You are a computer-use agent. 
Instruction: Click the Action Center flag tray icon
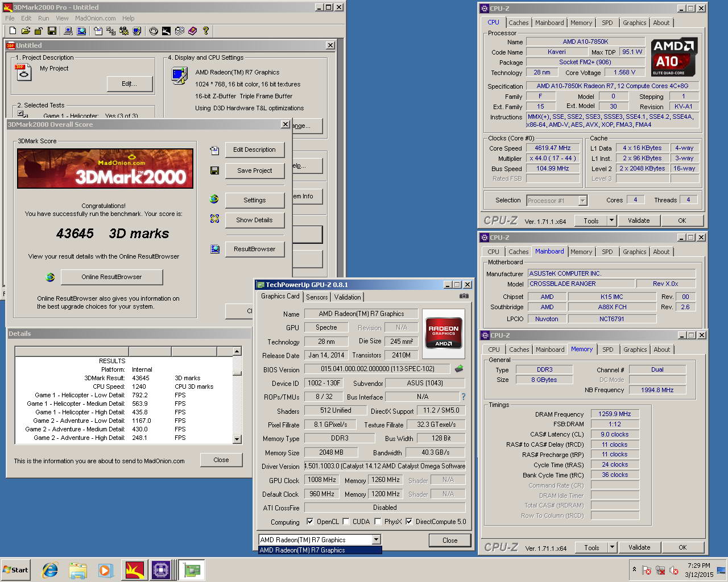point(647,570)
